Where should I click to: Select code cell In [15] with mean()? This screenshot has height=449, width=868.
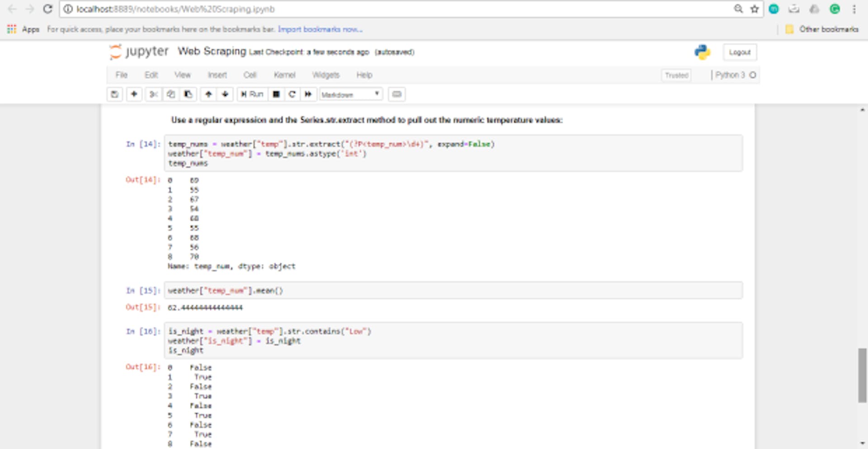click(x=453, y=290)
